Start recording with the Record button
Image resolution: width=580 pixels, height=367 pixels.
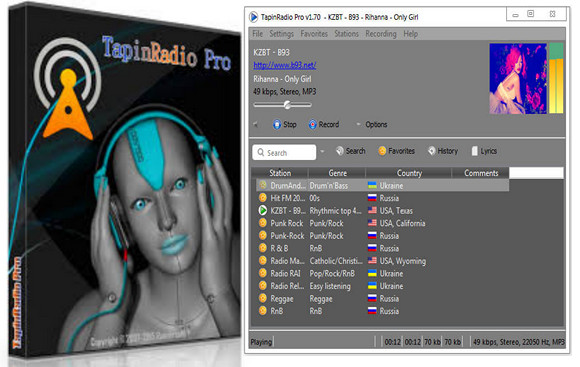point(324,125)
